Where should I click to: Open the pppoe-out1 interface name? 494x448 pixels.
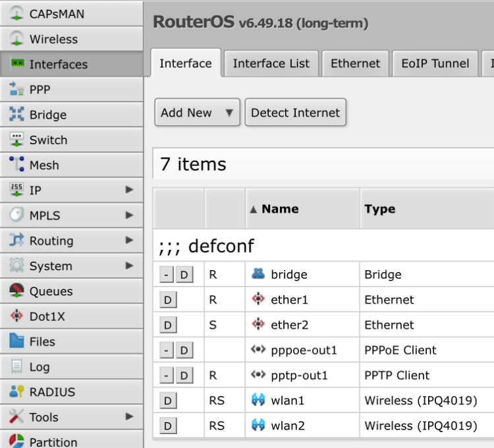tap(304, 350)
